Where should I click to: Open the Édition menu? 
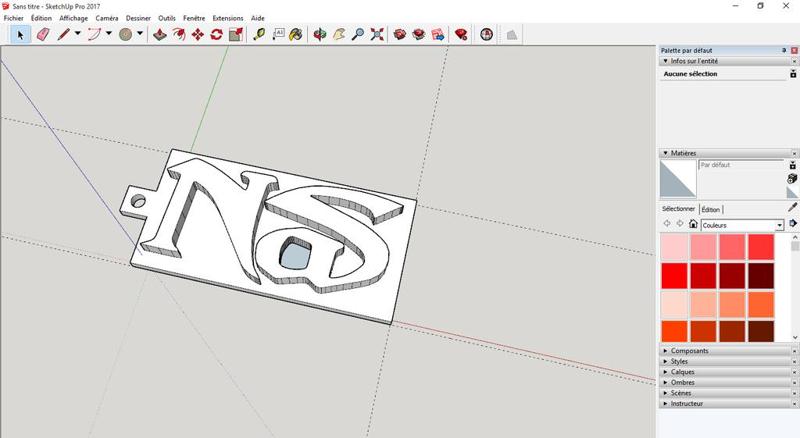click(41, 18)
